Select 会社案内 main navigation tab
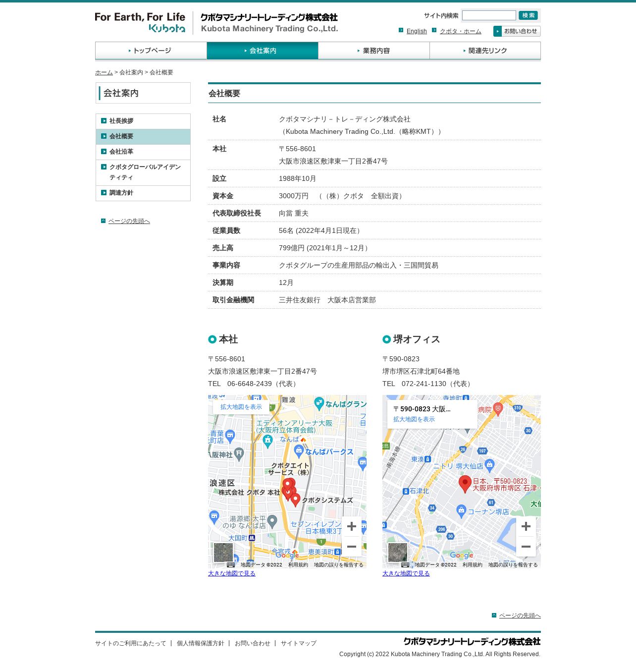This screenshot has width=636, height=672. pos(263,51)
